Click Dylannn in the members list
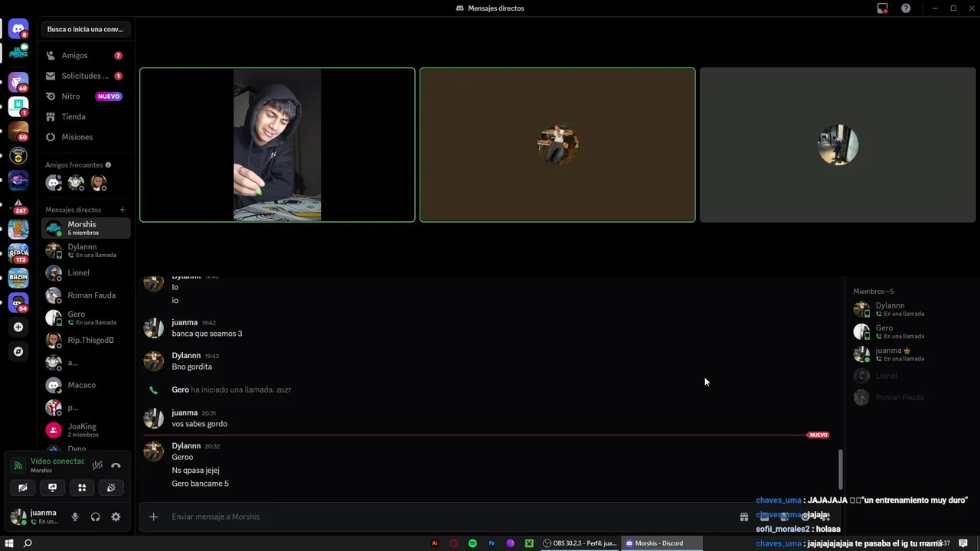This screenshot has width=980, height=551. (x=911, y=309)
